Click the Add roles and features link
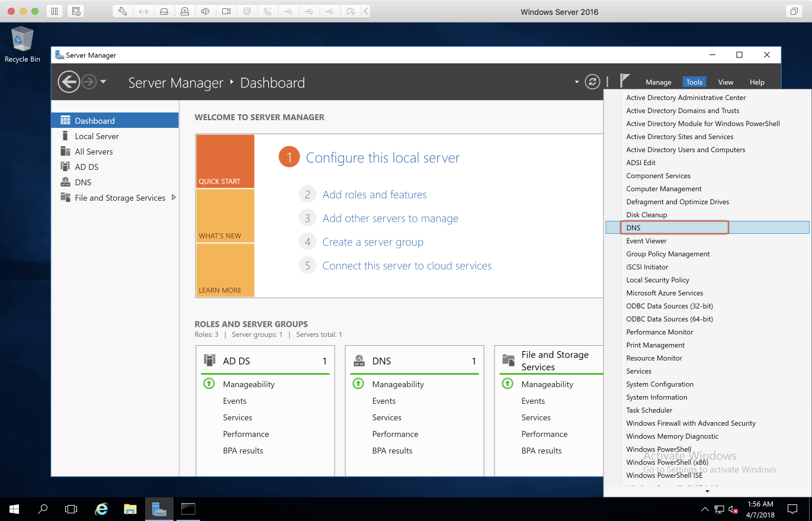Screen dimensions: 812x521 tap(374, 195)
